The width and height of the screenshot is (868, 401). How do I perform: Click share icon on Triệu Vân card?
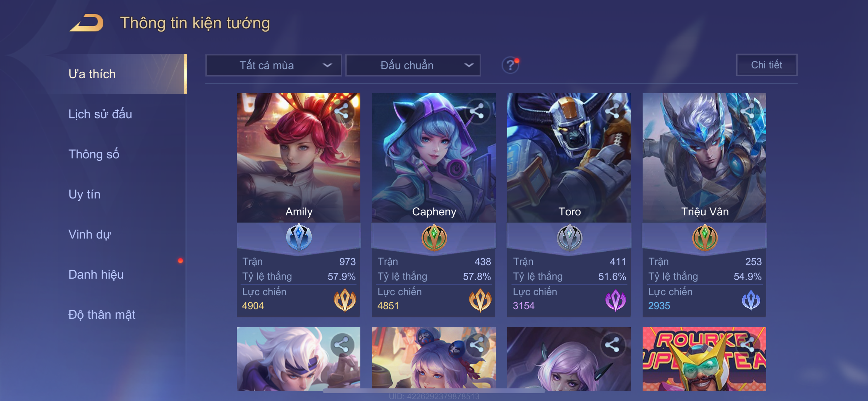748,111
